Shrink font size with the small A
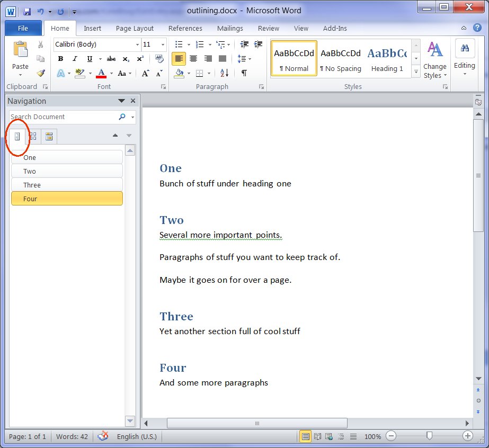This screenshot has width=489, height=448. point(159,73)
